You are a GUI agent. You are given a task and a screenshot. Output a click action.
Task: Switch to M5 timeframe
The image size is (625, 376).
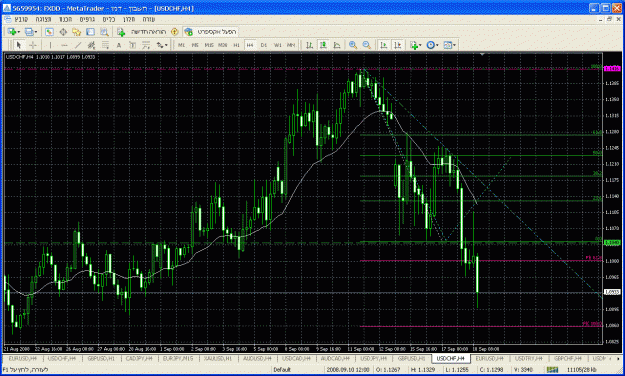point(195,45)
